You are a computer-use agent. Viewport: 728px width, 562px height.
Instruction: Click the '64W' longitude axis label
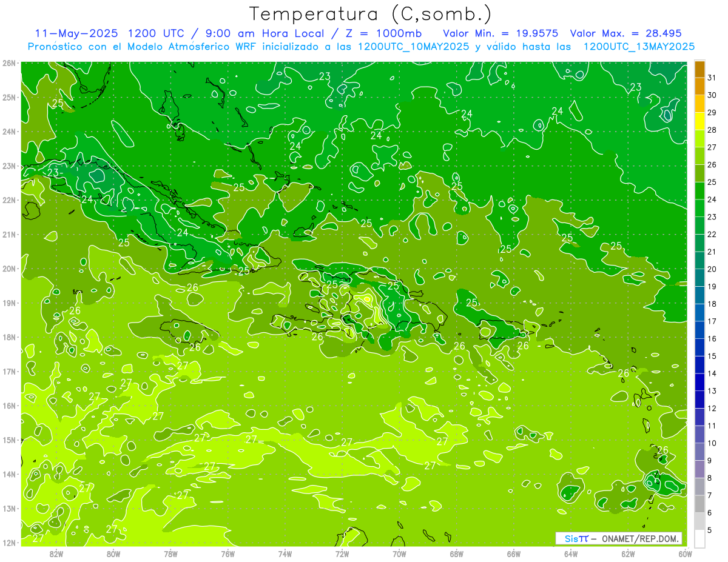(570, 554)
